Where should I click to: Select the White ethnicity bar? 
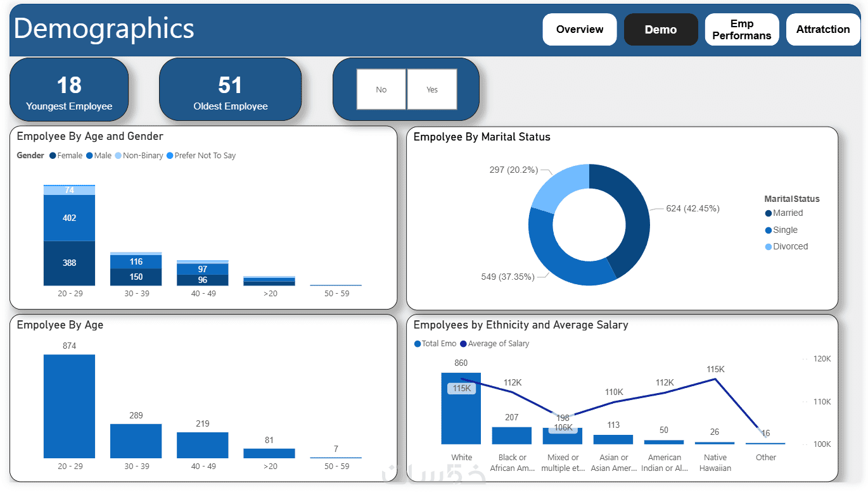(x=461, y=408)
